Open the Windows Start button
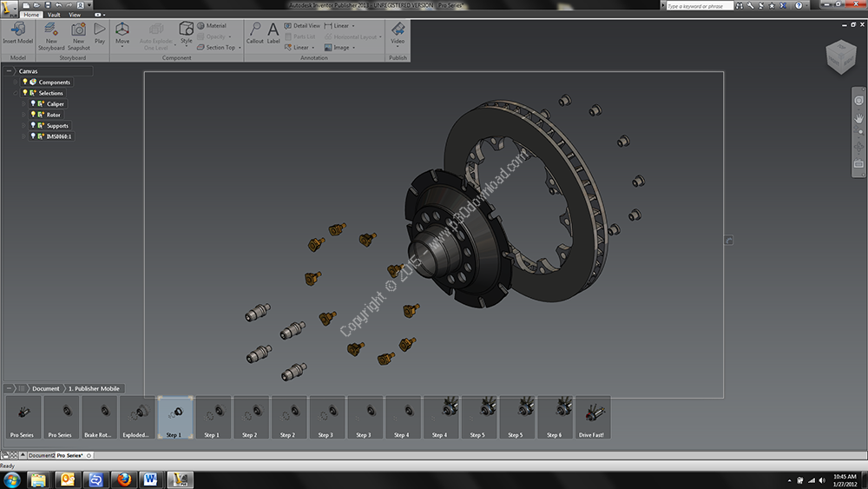This screenshot has height=489, width=868. click(x=12, y=479)
